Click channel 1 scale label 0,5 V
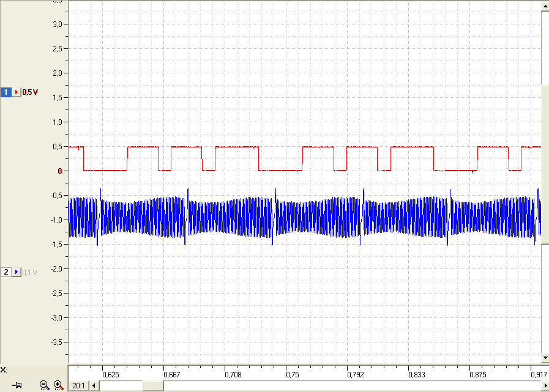This screenshot has height=392, width=549. point(30,92)
